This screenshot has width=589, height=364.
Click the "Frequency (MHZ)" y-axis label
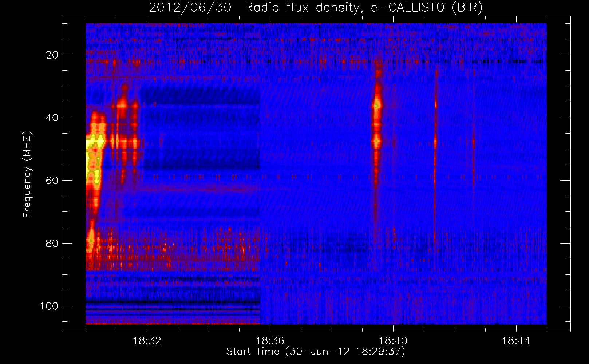27,174
